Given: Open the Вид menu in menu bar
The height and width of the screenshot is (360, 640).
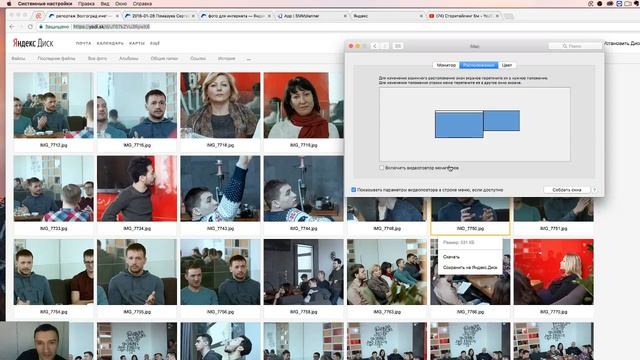Looking at the screenshot, I should (105, 4).
